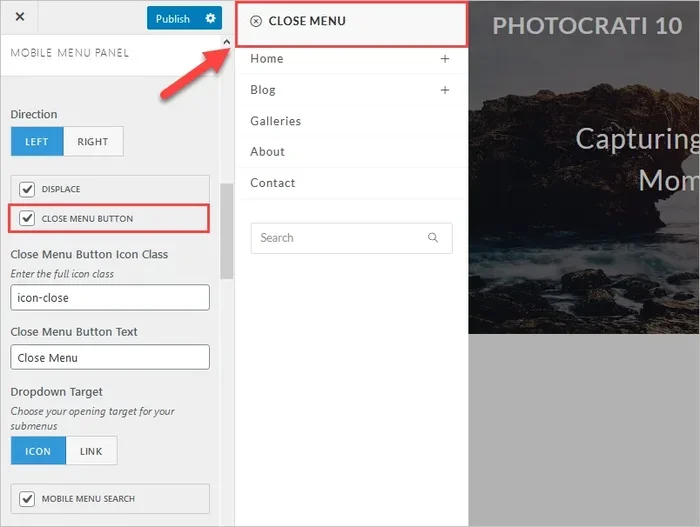
Task: Click the CLOSE MENU text in preview
Action: [x=307, y=21]
